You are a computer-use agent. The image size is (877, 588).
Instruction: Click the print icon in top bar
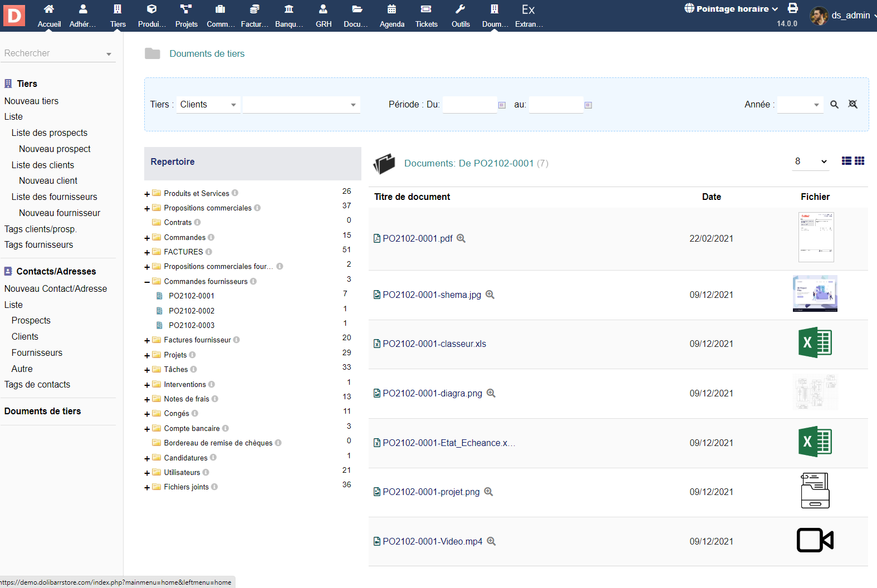(793, 8)
